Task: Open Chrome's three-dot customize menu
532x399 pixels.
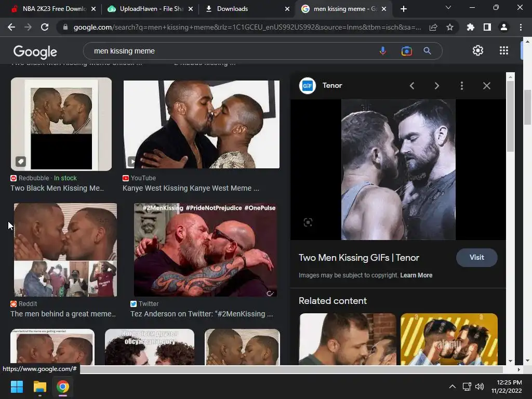Action: pyautogui.click(x=521, y=27)
